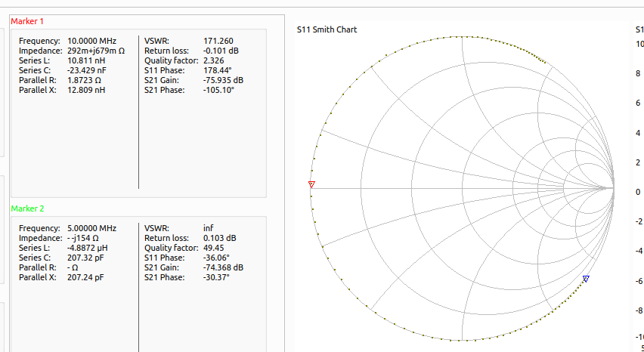Click the red Marker 1 triangle on Smith chart
The height and width of the screenshot is (352, 644).
(311, 184)
